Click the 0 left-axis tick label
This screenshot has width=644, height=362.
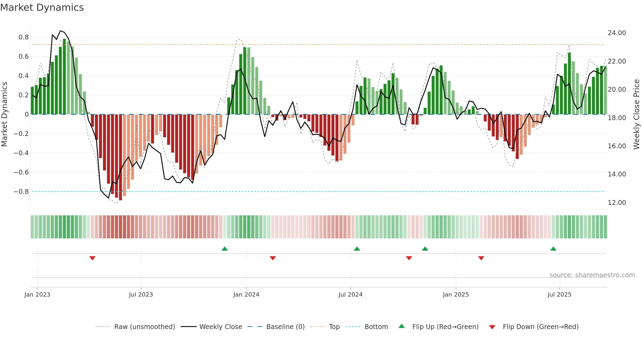(x=27, y=114)
